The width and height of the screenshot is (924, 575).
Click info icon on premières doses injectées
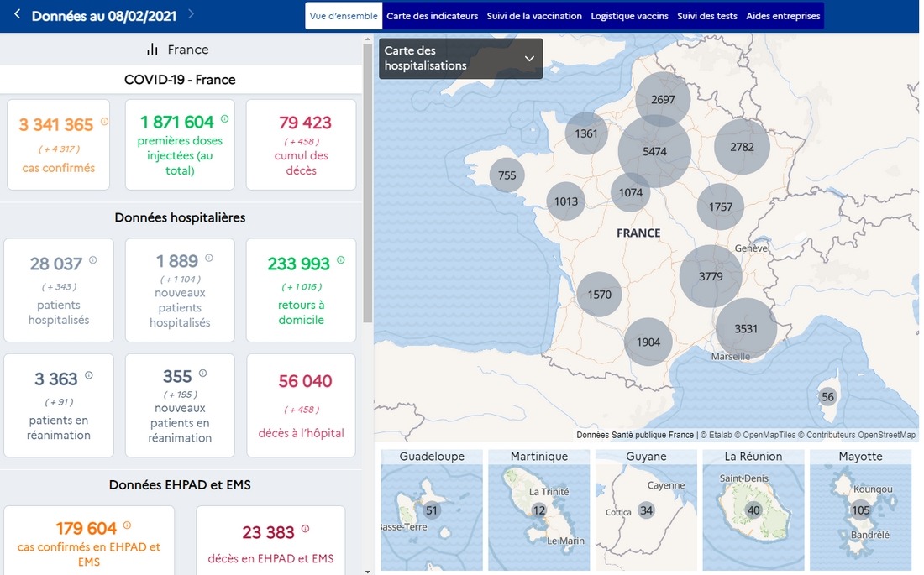(224, 118)
